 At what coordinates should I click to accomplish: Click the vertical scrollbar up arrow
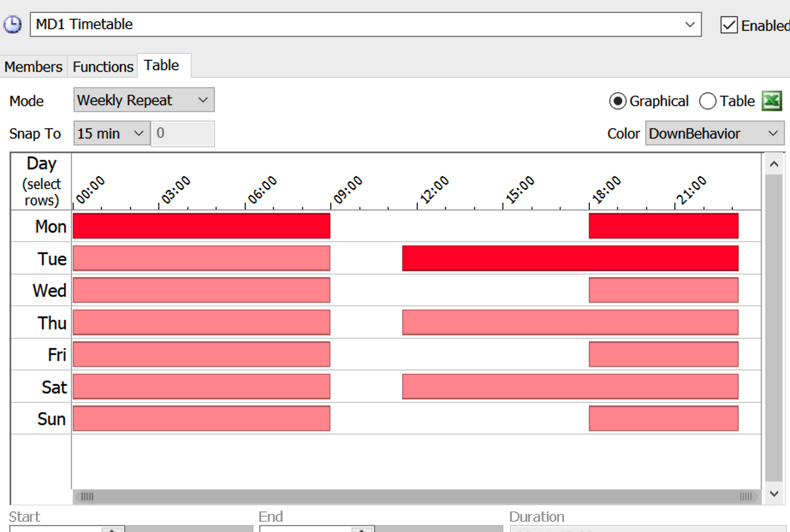(x=774, y=164)
